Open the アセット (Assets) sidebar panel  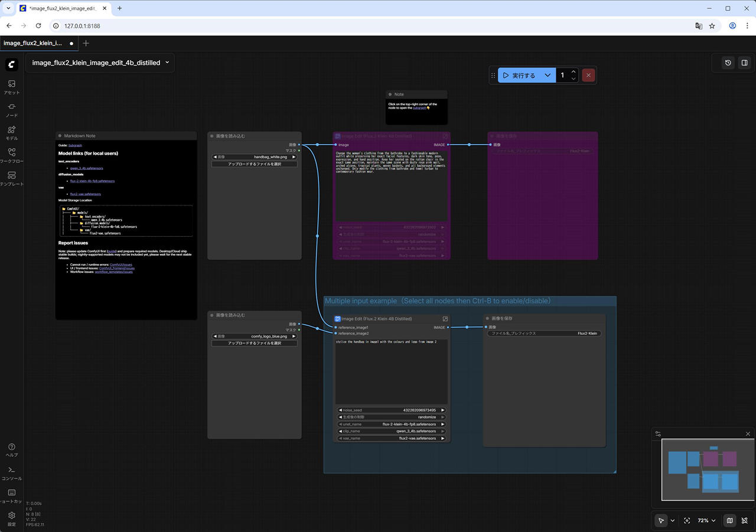click(x=11, y=87)
